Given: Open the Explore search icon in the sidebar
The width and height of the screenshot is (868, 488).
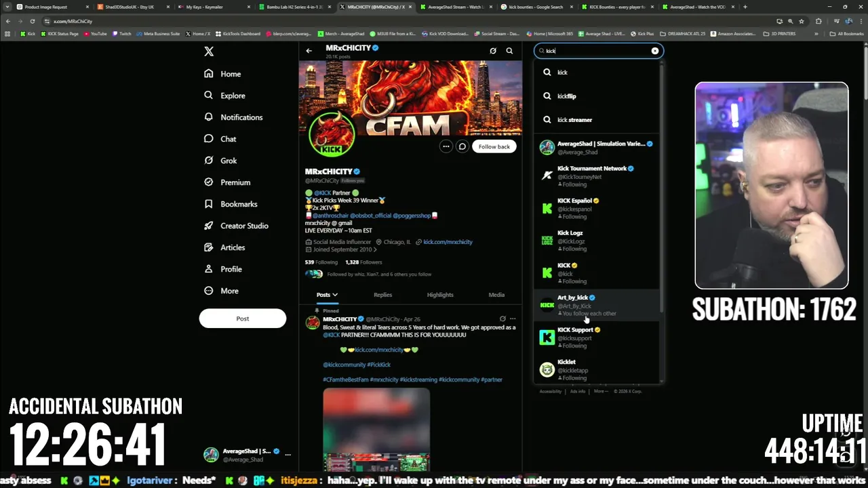Looking at the screenshot, I should pos(209,96).
